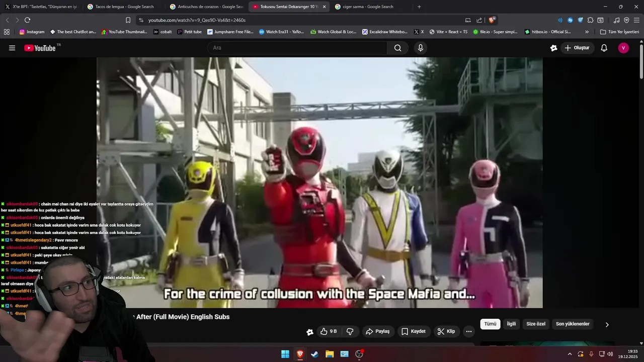Close the Tokusou Sentai Dekaranger tab

tap(324, 7)
